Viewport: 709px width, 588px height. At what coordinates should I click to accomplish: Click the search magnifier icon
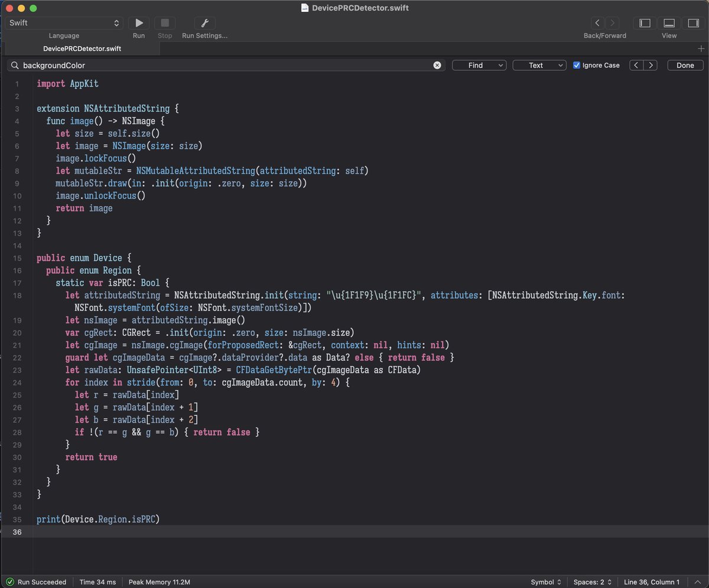(15, 66)
